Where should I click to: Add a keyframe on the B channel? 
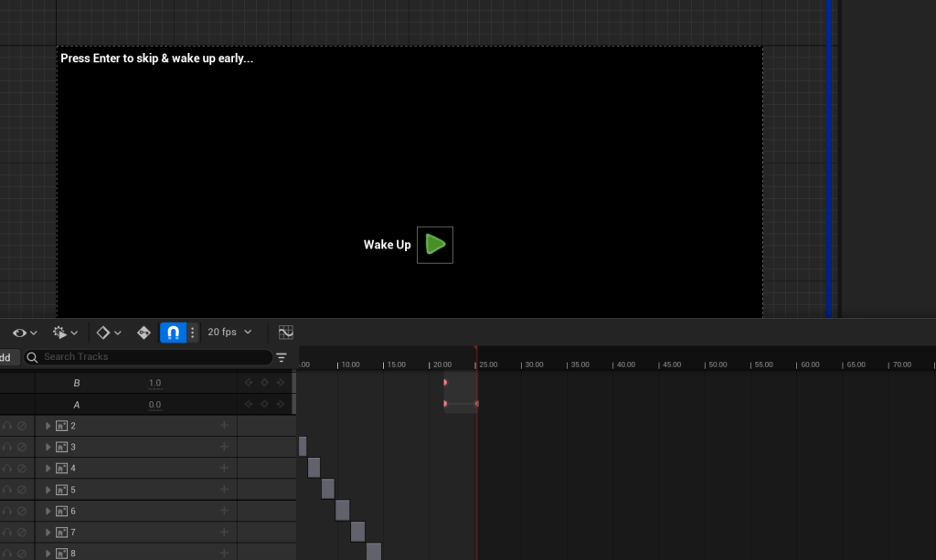[264, 383]
